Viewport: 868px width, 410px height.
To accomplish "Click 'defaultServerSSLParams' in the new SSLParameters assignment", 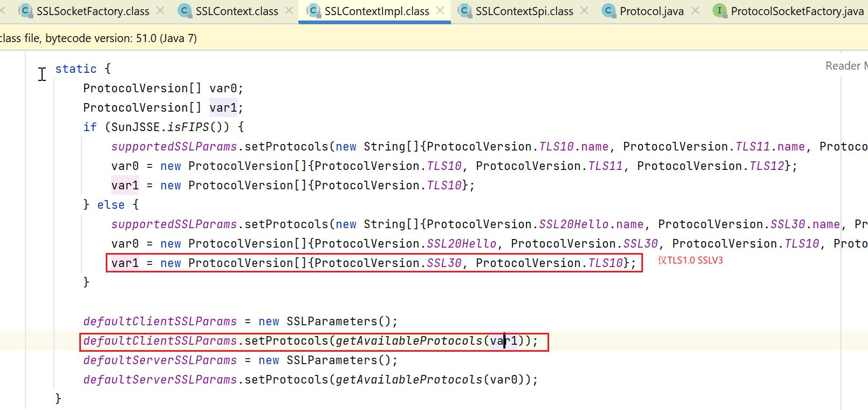I will [x=160, y=360].
